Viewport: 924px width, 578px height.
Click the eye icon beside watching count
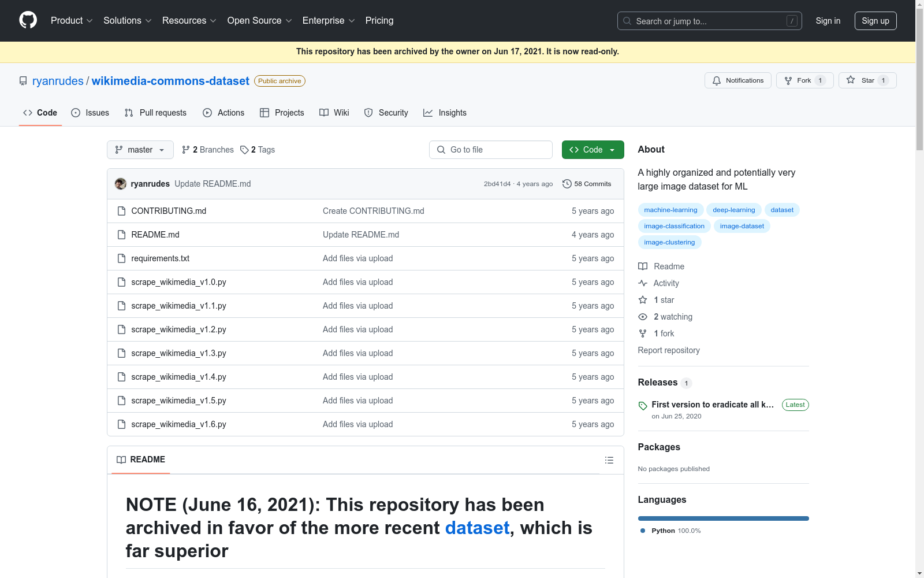(643, 317)
